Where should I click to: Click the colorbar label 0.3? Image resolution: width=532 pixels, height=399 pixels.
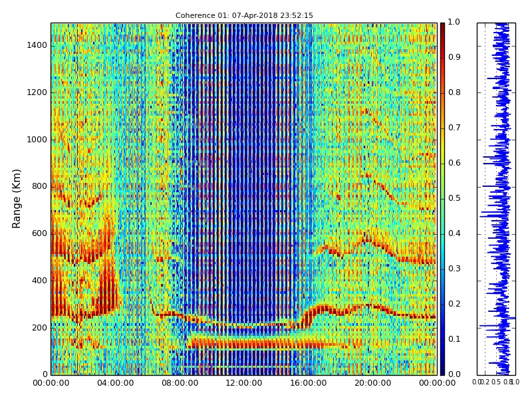coord(454,269)
